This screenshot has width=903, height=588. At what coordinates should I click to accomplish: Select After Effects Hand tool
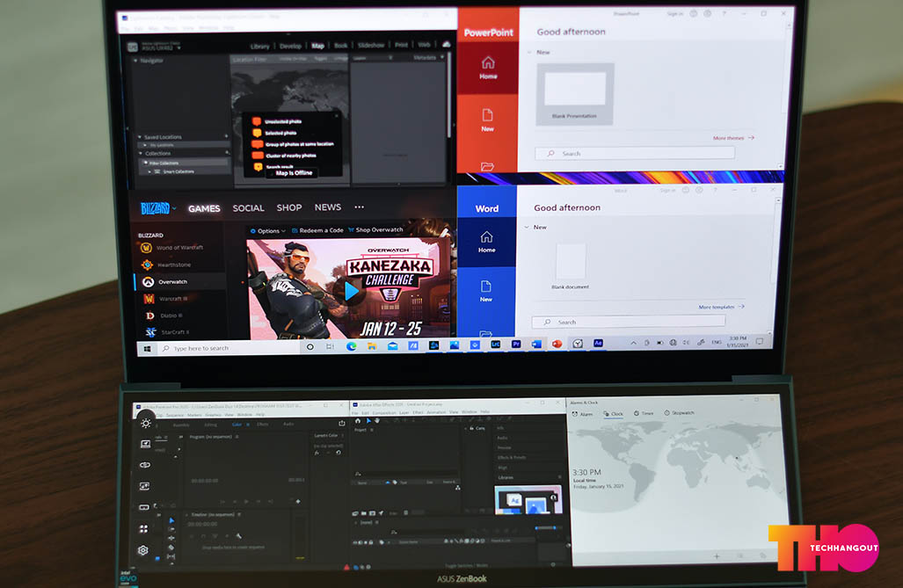pyautogui.click(x=377, y=421)
